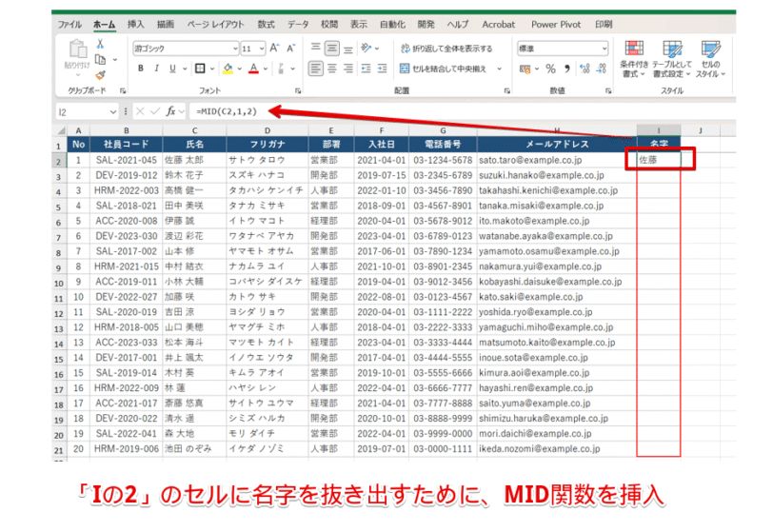Increase decimal places icon
The image size is (773, 532).
point(585,69)
